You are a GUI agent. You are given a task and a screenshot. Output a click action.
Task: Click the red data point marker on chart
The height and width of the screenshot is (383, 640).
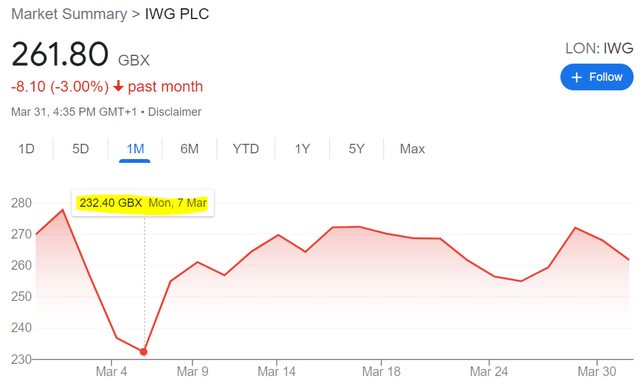[144, 352]
